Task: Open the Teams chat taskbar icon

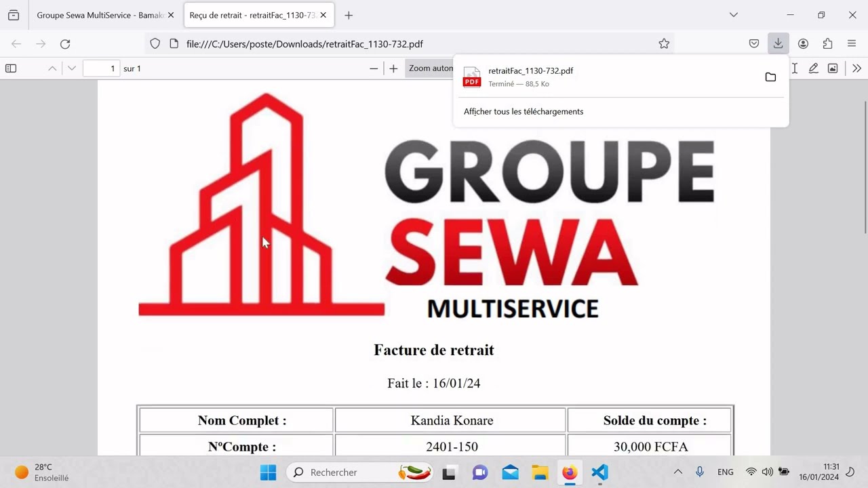Action: [480, 472]
